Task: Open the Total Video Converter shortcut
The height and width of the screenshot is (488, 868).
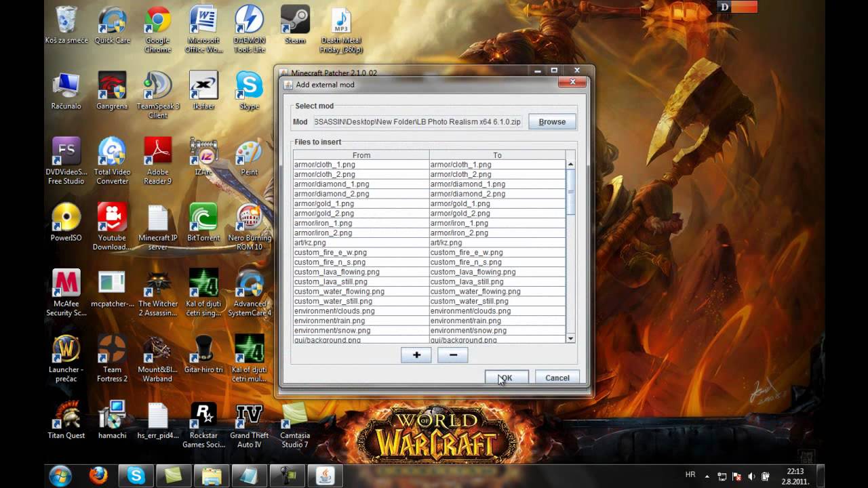Action: [112, 161]
